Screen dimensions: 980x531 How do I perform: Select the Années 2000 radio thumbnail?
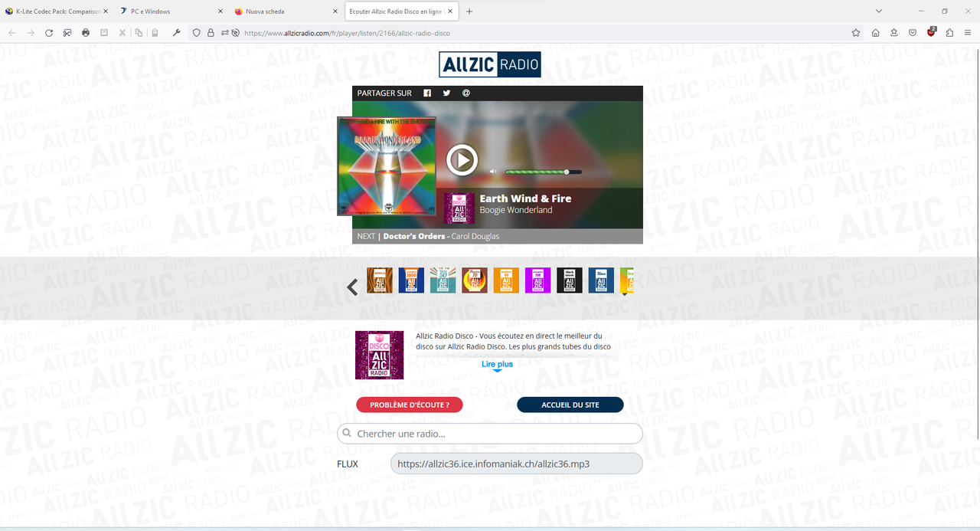pos(411,280)
